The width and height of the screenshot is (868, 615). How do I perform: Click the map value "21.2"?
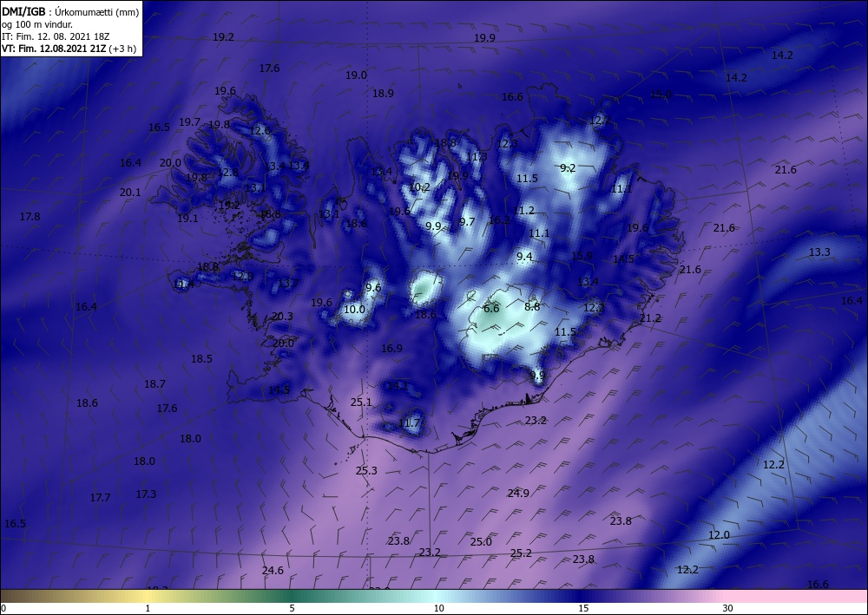(x=650, y=318)
